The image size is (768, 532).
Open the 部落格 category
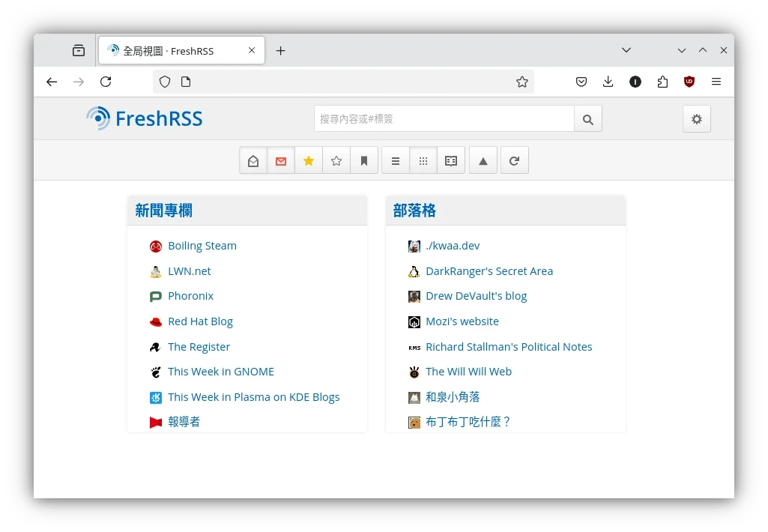(414, 211)
